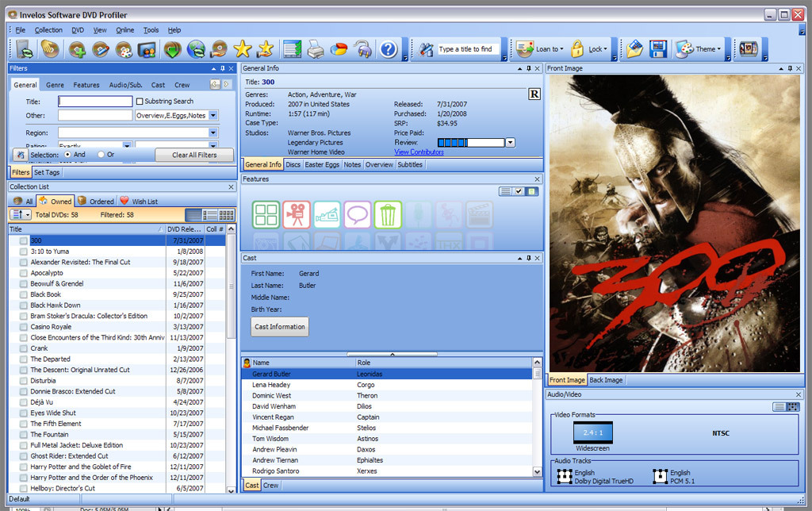Expand the Region combo box
Viewport: 812px width, 511px height.
click(213, 133)
